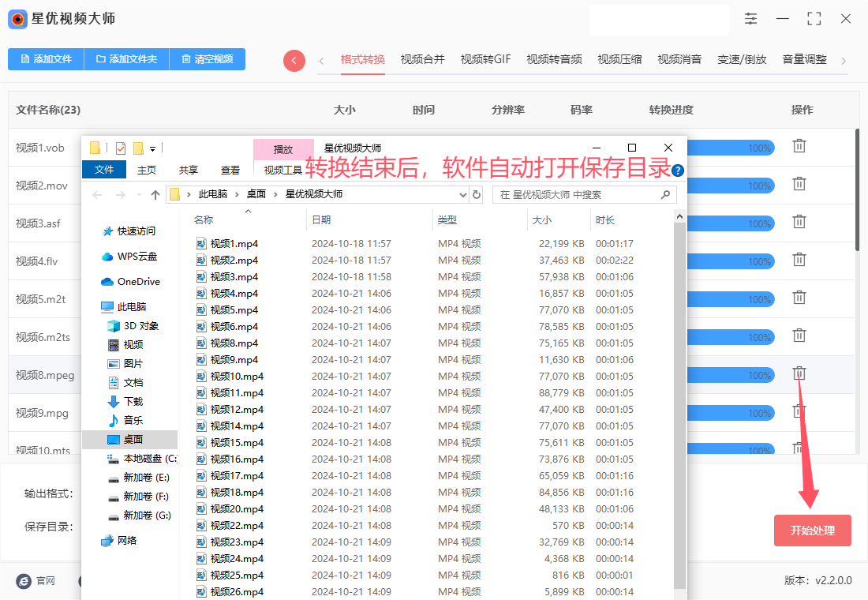The image size is (868, 600).
Task: Click the 添加文件夹 button
Action: click(x=126, y=58)
